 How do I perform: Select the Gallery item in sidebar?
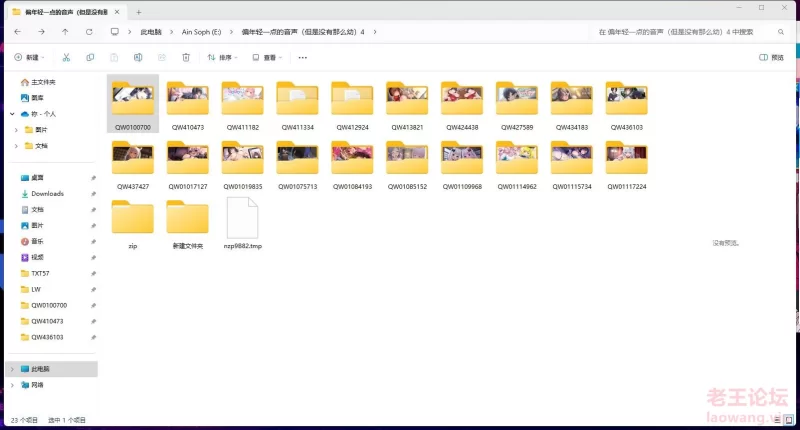(32, 98)
